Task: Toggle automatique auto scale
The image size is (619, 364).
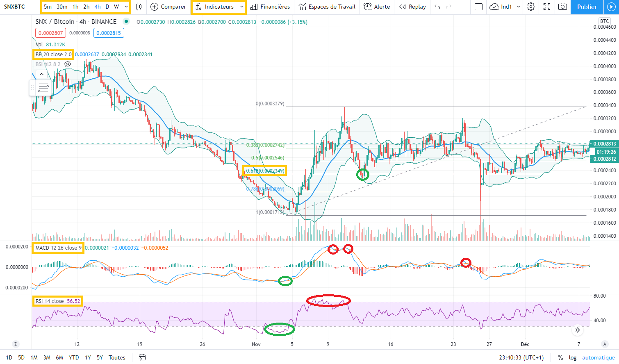Action: coord(599,357)
